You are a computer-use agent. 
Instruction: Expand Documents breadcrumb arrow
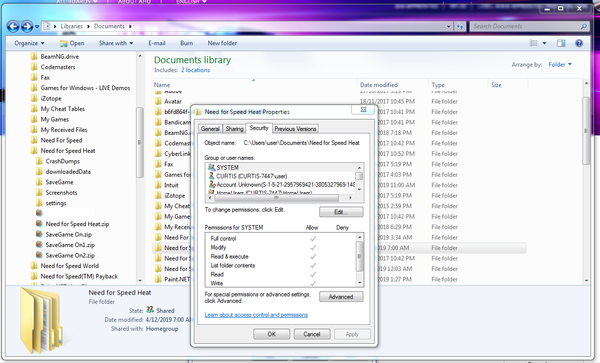130,26
